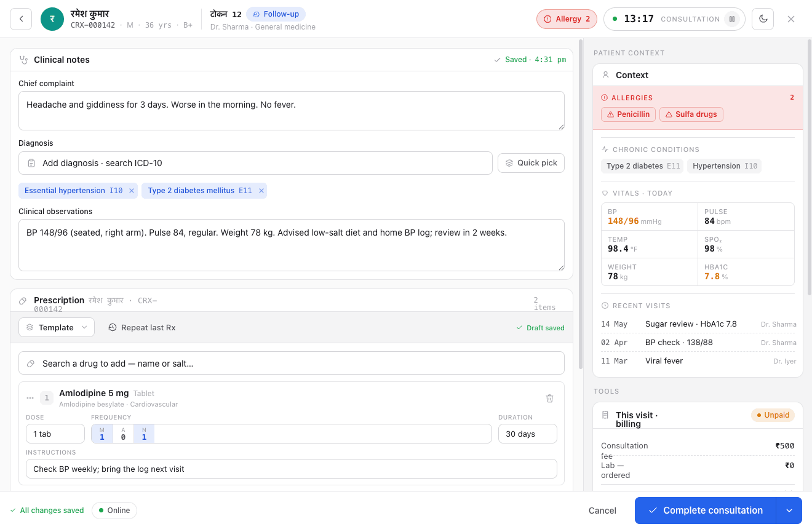Click the Consultation fee ₹500 line
This screenshot has width=812, height=529.
coord(698,450)
